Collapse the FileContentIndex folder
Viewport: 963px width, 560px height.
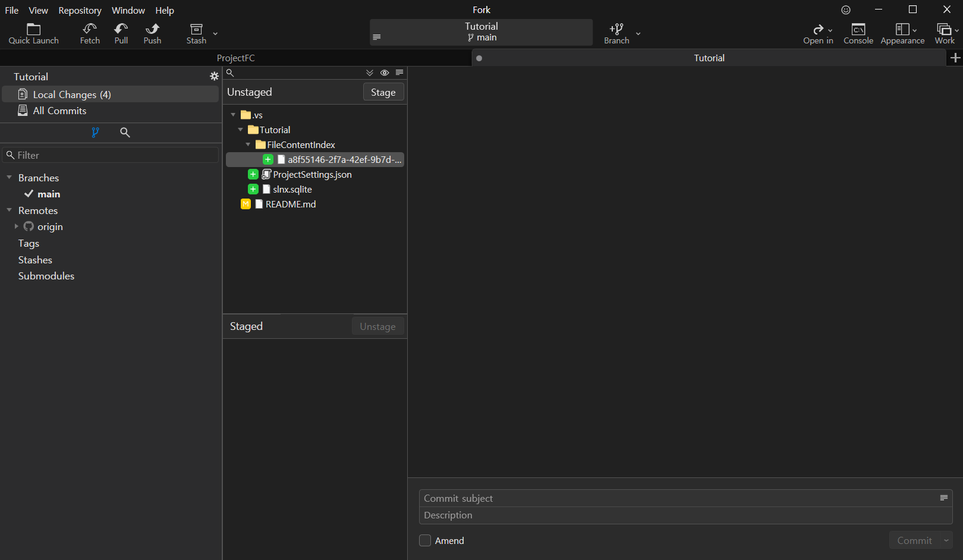248,144
